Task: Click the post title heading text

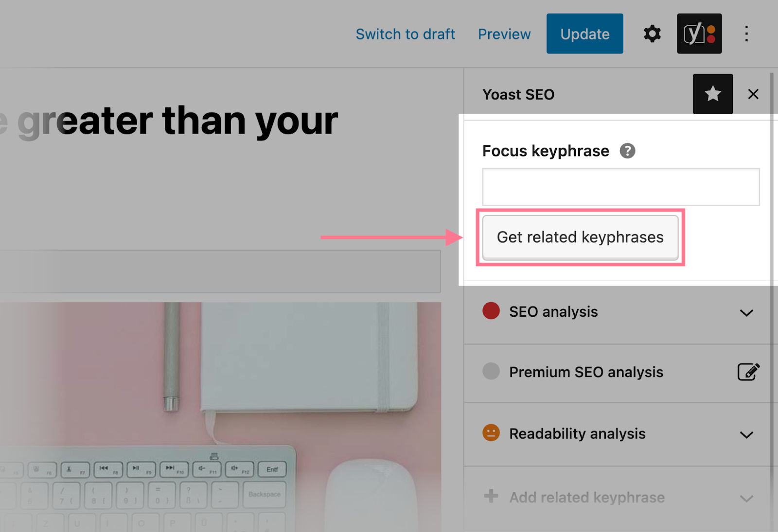Action: pyautogui.click(x=169, y=121)
